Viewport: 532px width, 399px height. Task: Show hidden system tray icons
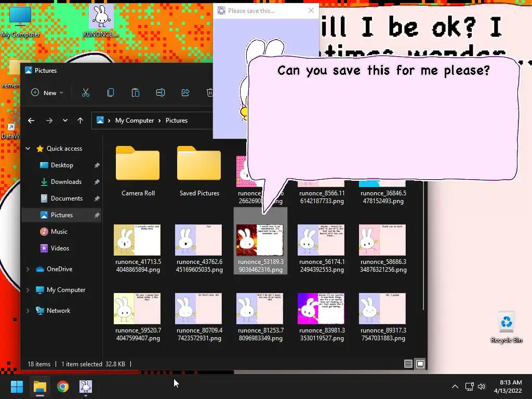click(455, 387)
